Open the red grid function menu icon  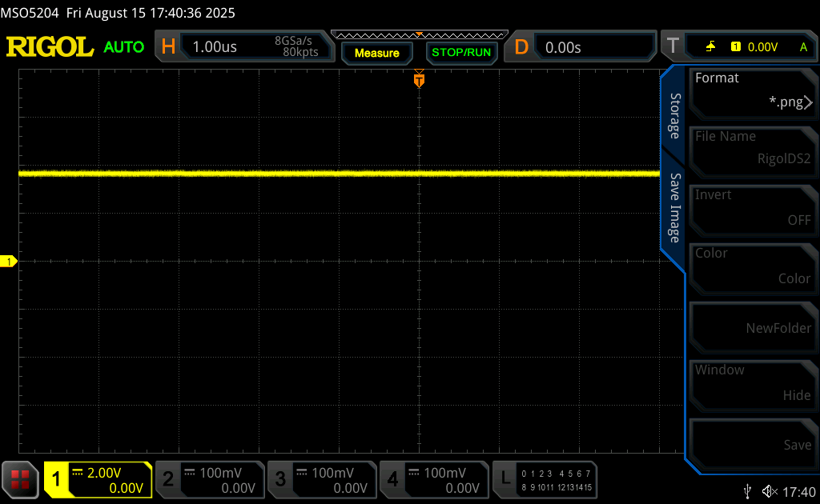(x=21, y=479)
